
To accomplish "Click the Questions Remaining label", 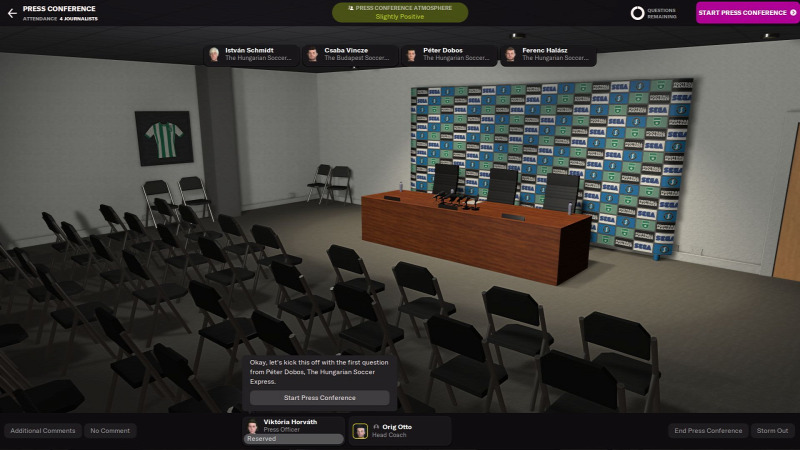I will click(x=662, y=14).
